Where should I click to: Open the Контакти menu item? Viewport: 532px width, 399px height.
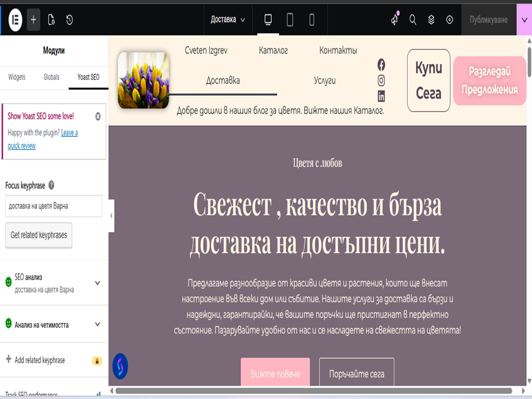pos(338,50)
